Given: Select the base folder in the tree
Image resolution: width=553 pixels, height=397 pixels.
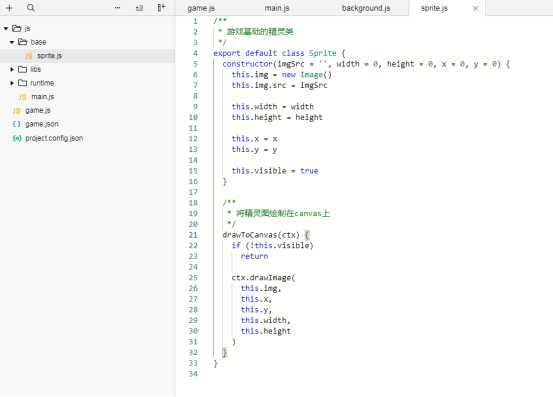Looking at the screenshot, I should coord(38,42).
